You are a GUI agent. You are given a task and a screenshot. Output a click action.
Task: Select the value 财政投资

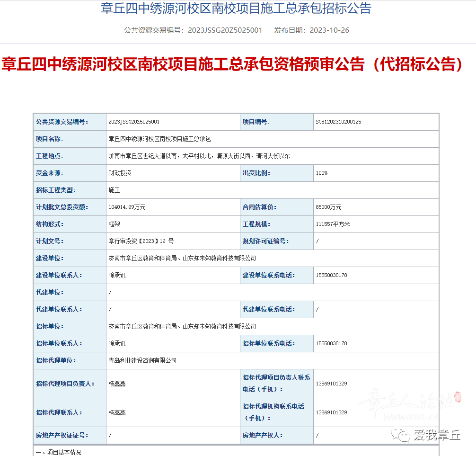point(120,173)
